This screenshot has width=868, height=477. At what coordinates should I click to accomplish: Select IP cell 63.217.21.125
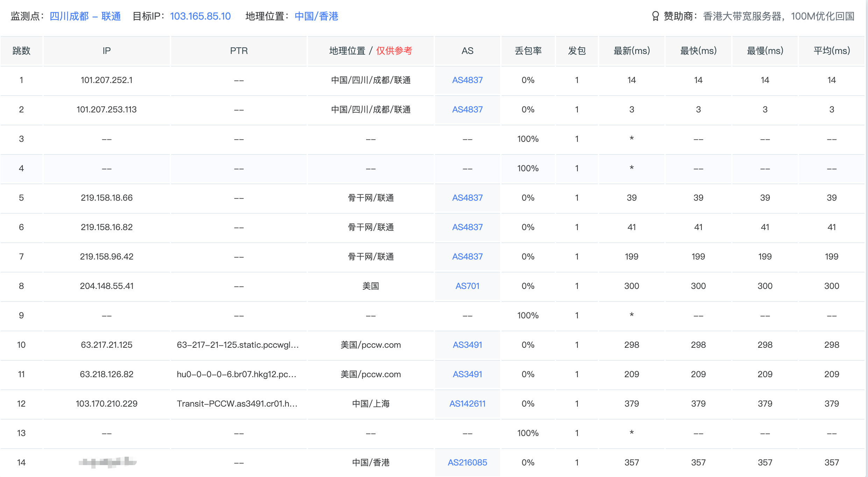[x=107, y=345]
